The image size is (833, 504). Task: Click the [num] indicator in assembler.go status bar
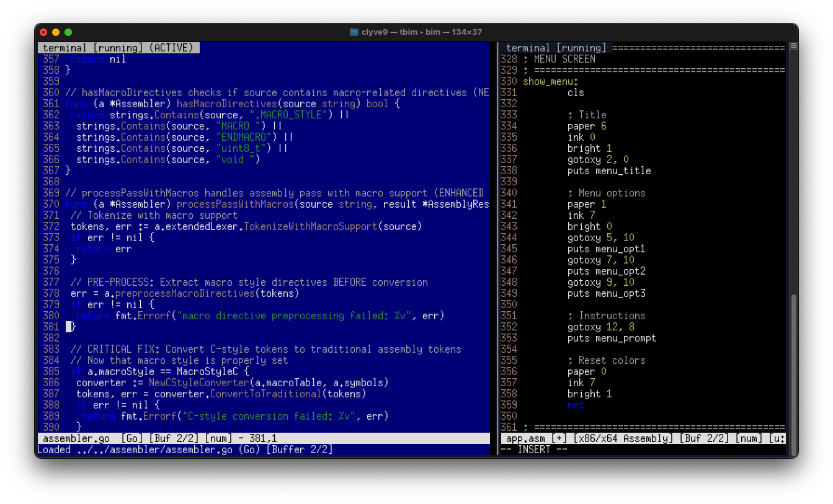point(216,439)
